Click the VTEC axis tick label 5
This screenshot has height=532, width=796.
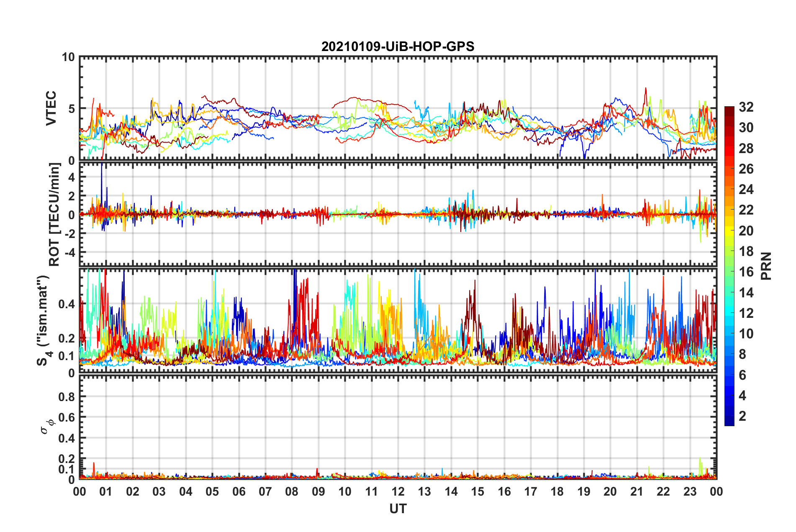pyautogui.click(x=72, y=109)
